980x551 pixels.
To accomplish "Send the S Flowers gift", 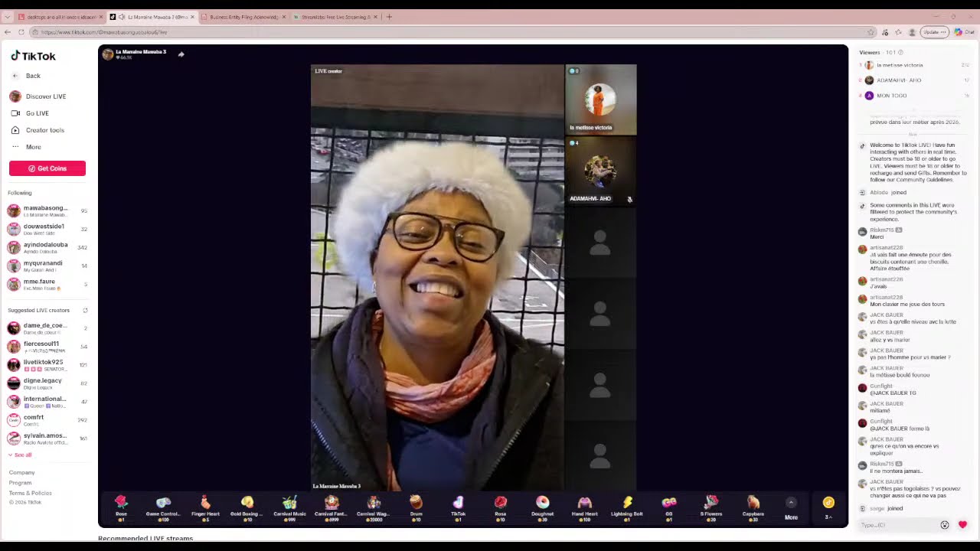I will [x=710, y=507].
